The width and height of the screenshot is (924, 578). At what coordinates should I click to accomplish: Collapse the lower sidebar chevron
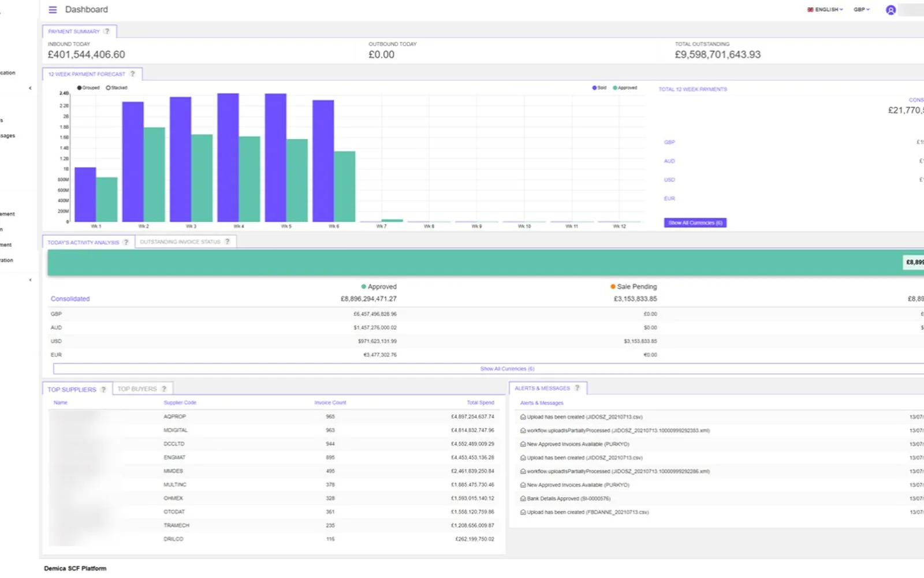tap(30, 280)
